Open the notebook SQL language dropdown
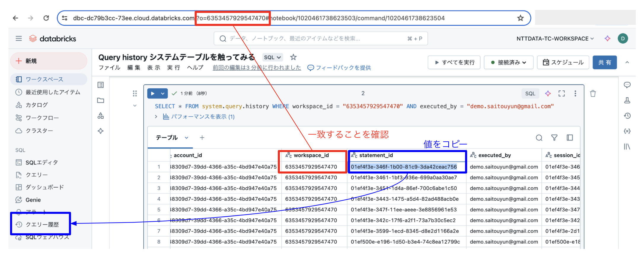 272,57
